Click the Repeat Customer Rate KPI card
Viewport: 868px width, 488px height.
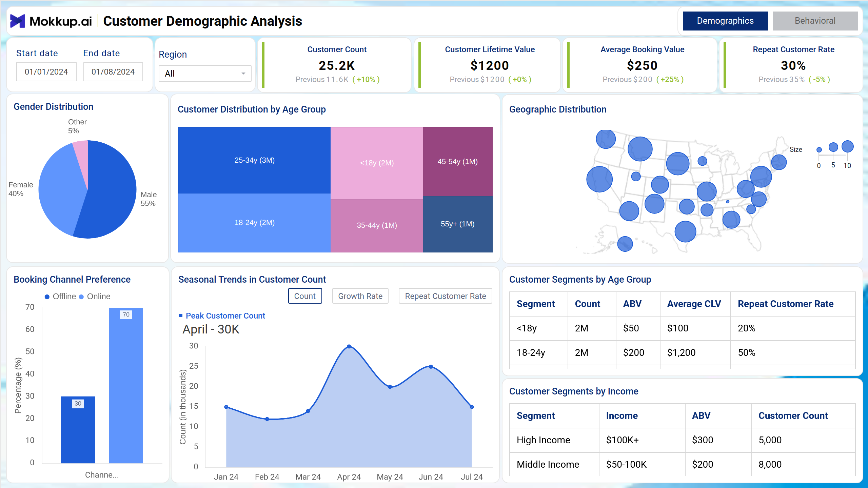(x=791, y=65)
